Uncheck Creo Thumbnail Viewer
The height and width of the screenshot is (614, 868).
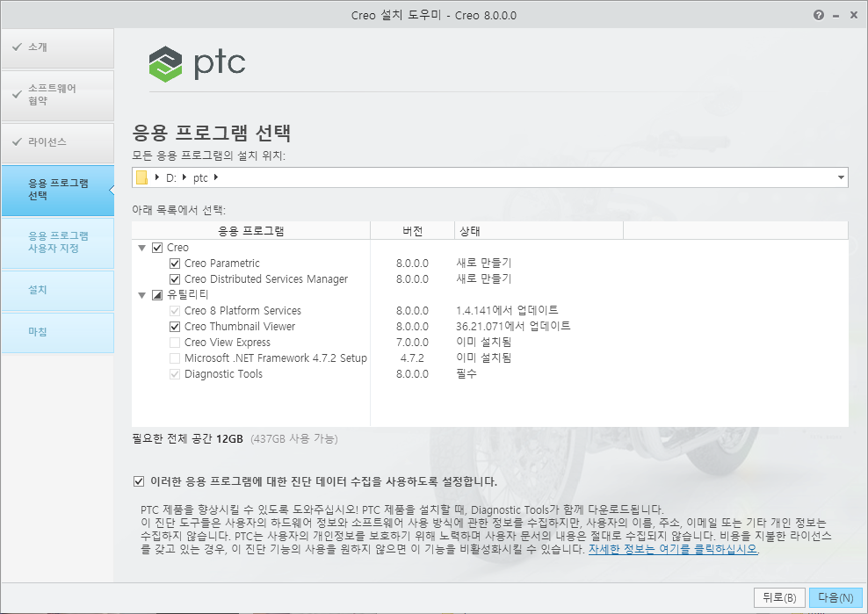(x=175, y=327)
